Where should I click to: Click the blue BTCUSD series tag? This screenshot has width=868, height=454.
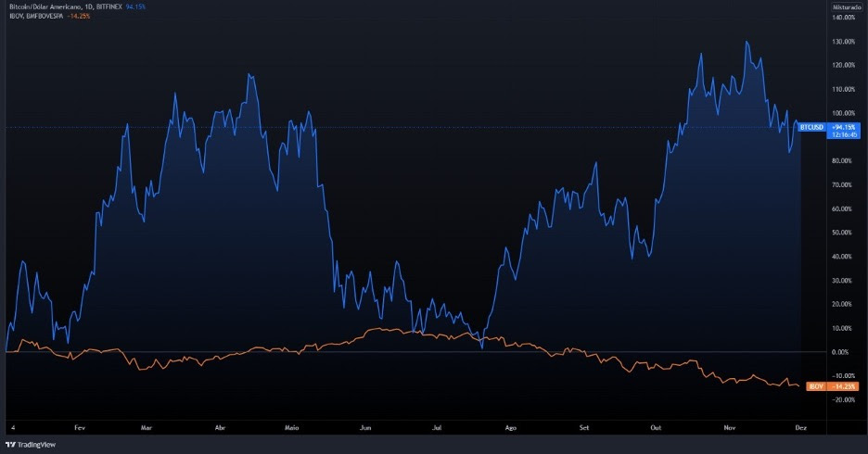[812, 127]
